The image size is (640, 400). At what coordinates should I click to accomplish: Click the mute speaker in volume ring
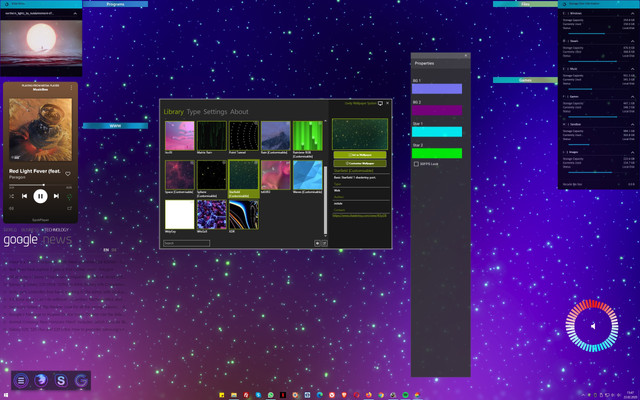pyautogui.click(x=593, y=326)
